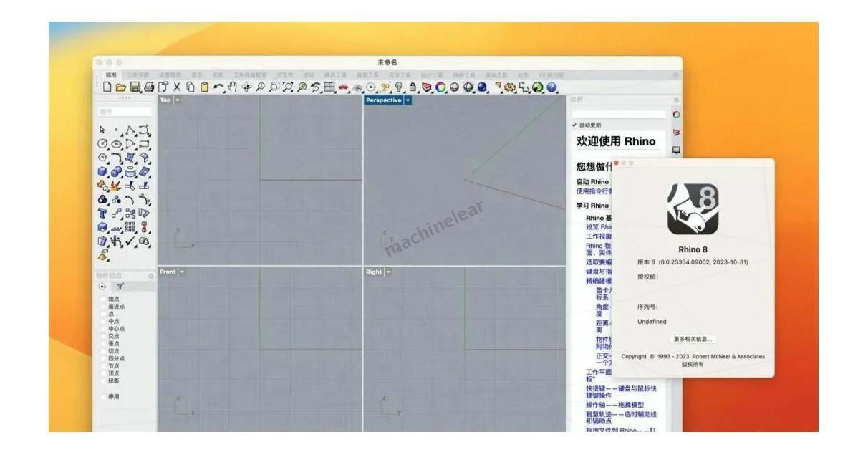
Task: Select the circle snap tab in snap panel
Action: pyautogui.click(x=102, y=286)
